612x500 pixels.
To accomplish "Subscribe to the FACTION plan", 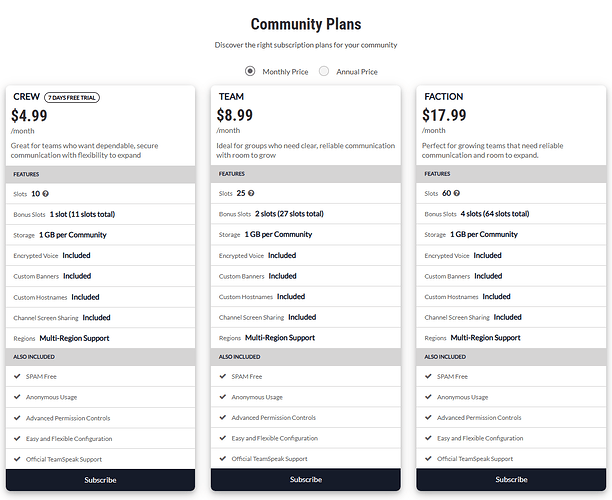I will [511, 480].
